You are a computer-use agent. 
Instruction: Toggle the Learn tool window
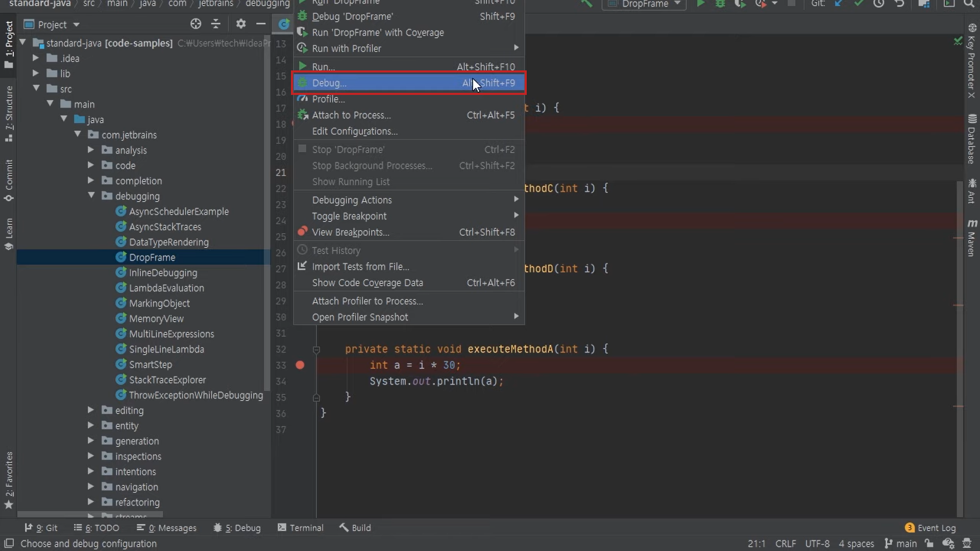pyautogui.click(x=9, y=234)
